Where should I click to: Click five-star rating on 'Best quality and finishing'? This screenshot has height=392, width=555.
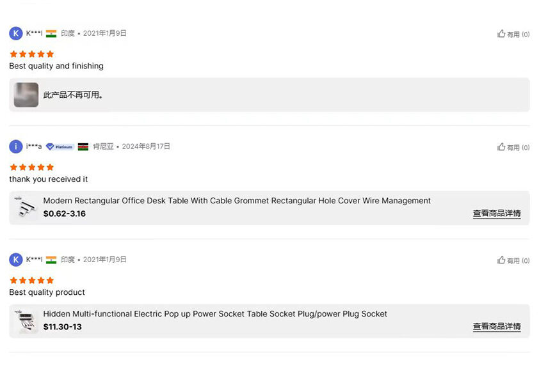click(x=32, y=54)
